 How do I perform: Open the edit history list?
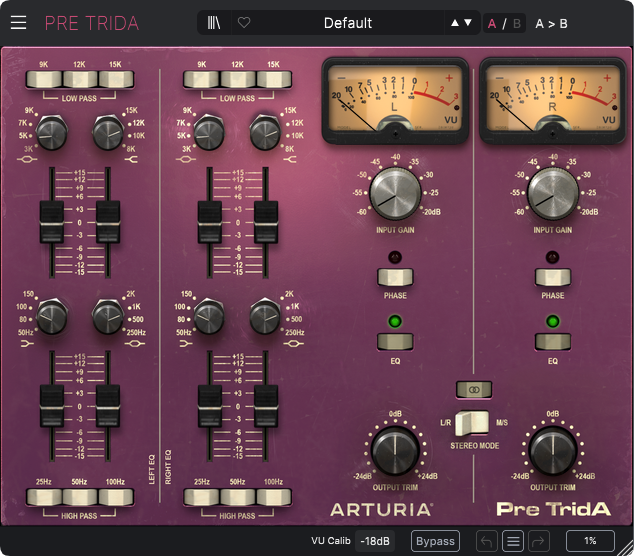pos(513,541)
